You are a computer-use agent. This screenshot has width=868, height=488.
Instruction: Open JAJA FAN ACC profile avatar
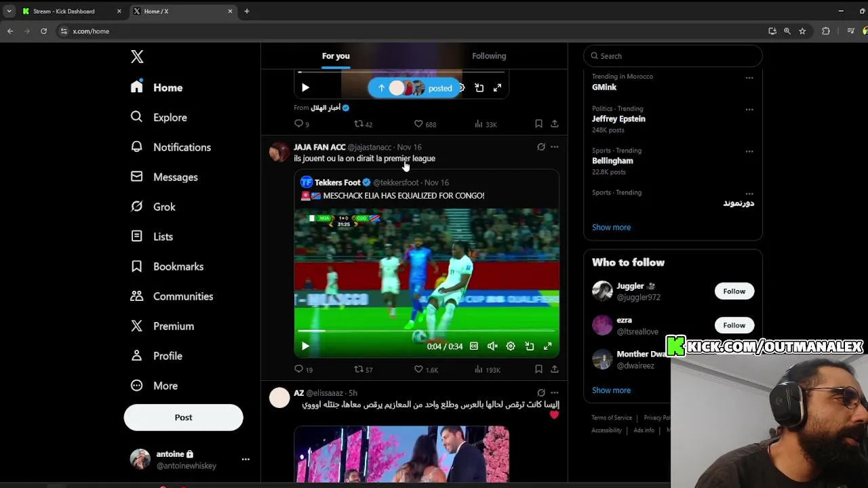[279, 152]
